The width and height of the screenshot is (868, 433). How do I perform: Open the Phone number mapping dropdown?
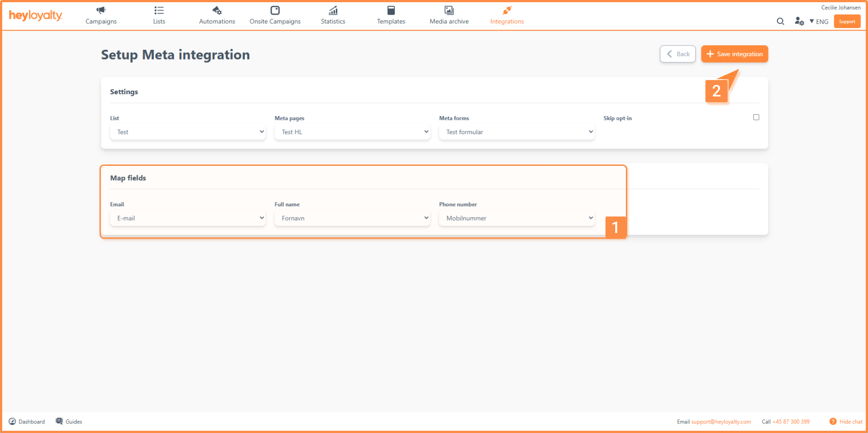pos(516,218)
